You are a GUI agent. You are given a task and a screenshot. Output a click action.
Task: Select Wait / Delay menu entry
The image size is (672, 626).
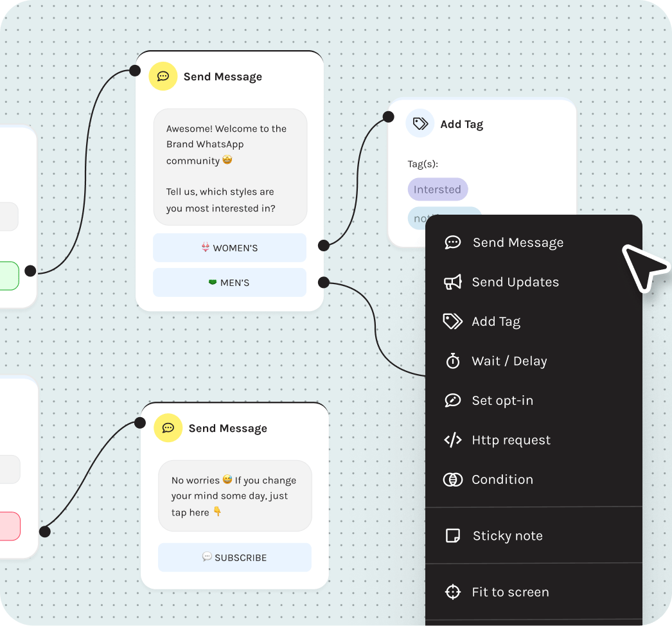pyautogui.click(x=509, y=361)
